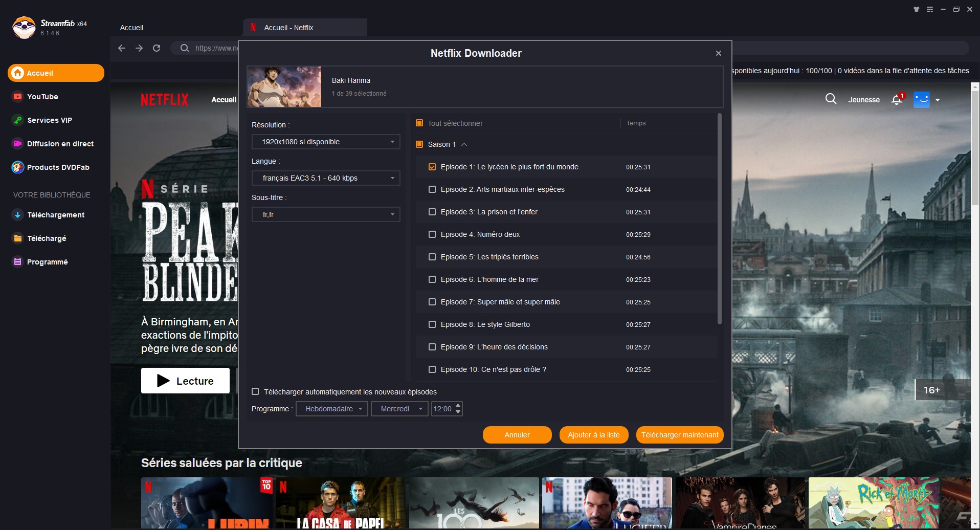The width and height of the screenshot is (980, 530).
Task: Click the address bar search icon
Action: coord(185,48)
